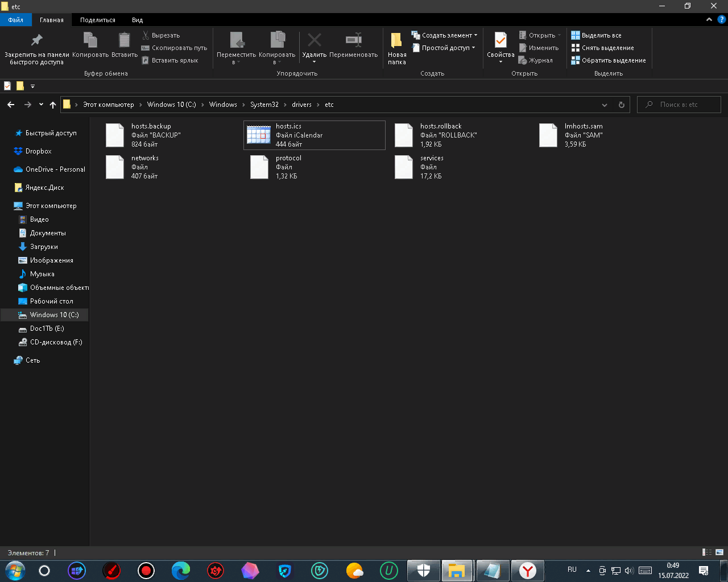Open Explorer help (question mark icon)

[722, 19]
